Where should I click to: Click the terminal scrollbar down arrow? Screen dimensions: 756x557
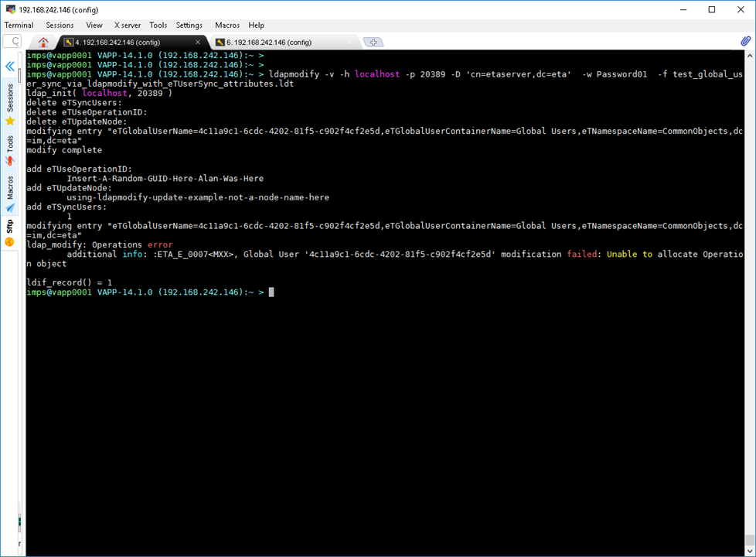tap(750, 551)
